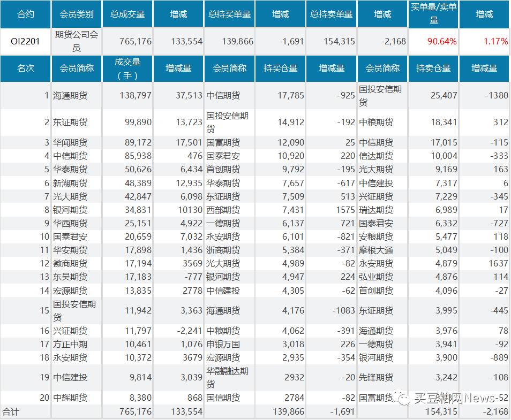Click the 买单量/卖单量 header cell
The width and height of the screenshot is (511, 420).
(433, 14)
